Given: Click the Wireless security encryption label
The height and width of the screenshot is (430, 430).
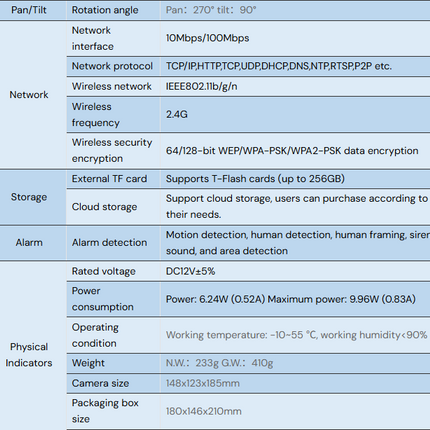Looking at the screenshot, I should tap(112, 150).
